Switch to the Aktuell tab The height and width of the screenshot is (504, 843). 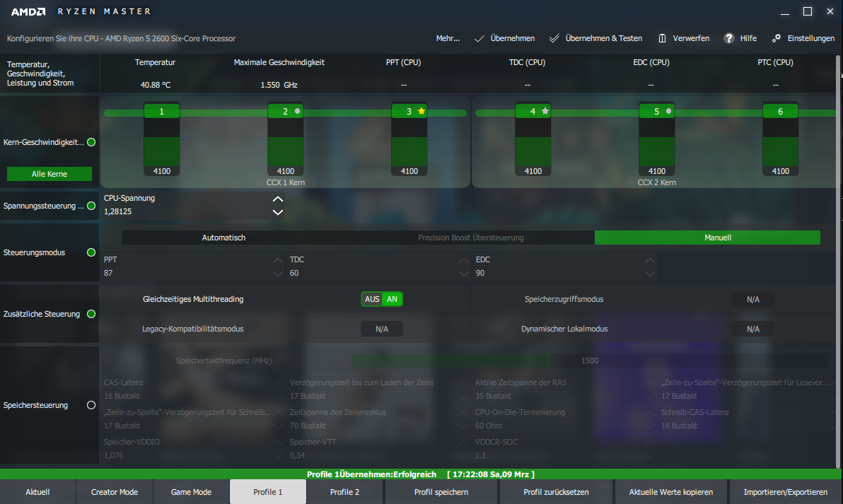(x=37, y=492)
